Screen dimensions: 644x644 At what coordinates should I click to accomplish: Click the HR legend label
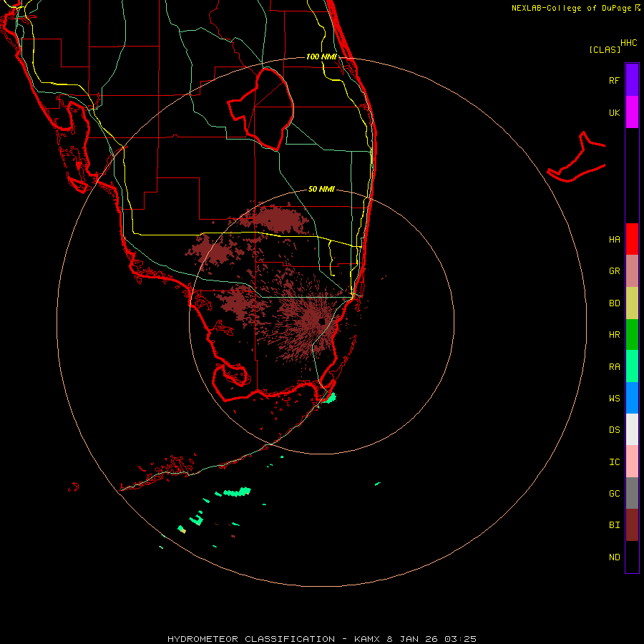(x=614, y=335)
